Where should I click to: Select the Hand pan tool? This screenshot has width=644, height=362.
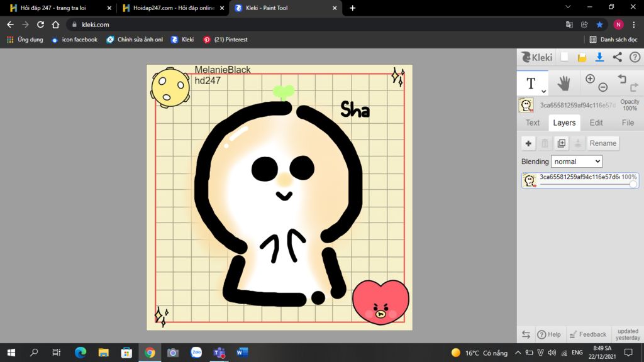[x=564, y=84]
